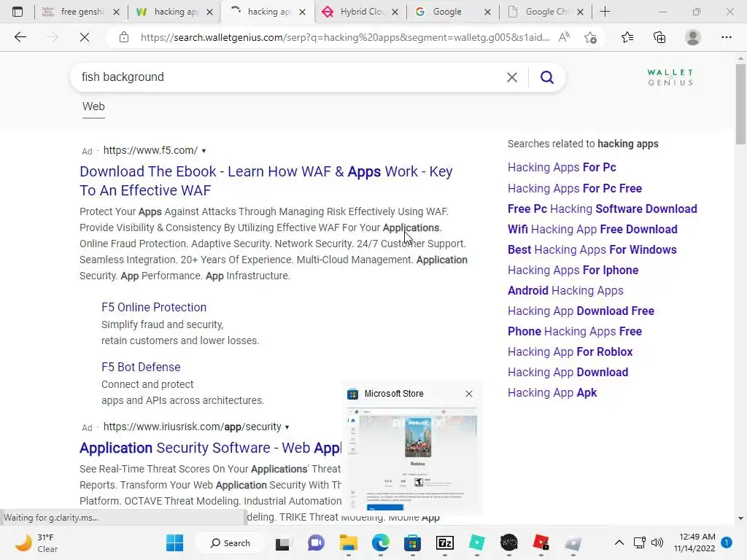The height and width of the screenshot is (560, 747).
Task: Open weather widget showing 31°F
Action: pos(36,542)
